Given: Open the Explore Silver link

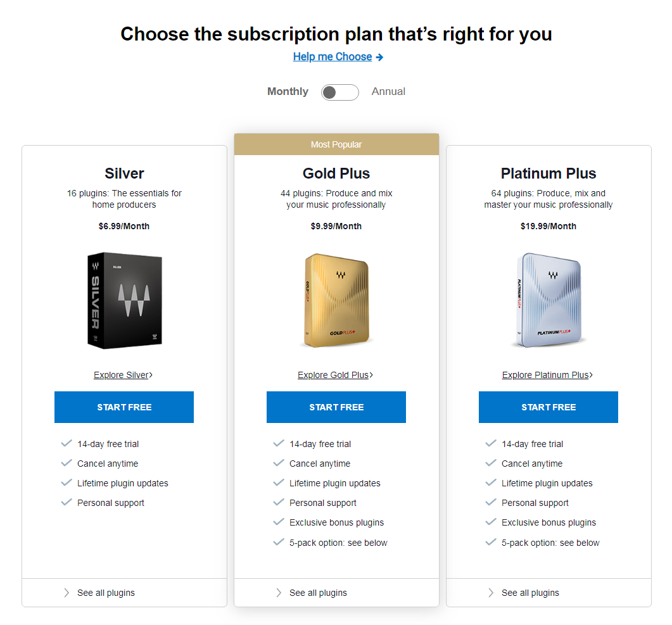Looking at the screenshot, I should [x=122, y=375].
